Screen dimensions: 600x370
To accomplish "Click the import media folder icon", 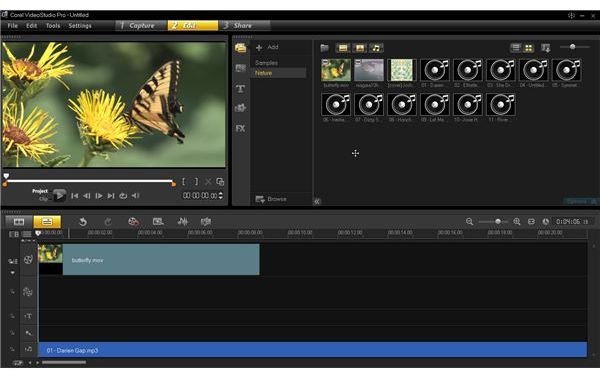I will point(324,48).
